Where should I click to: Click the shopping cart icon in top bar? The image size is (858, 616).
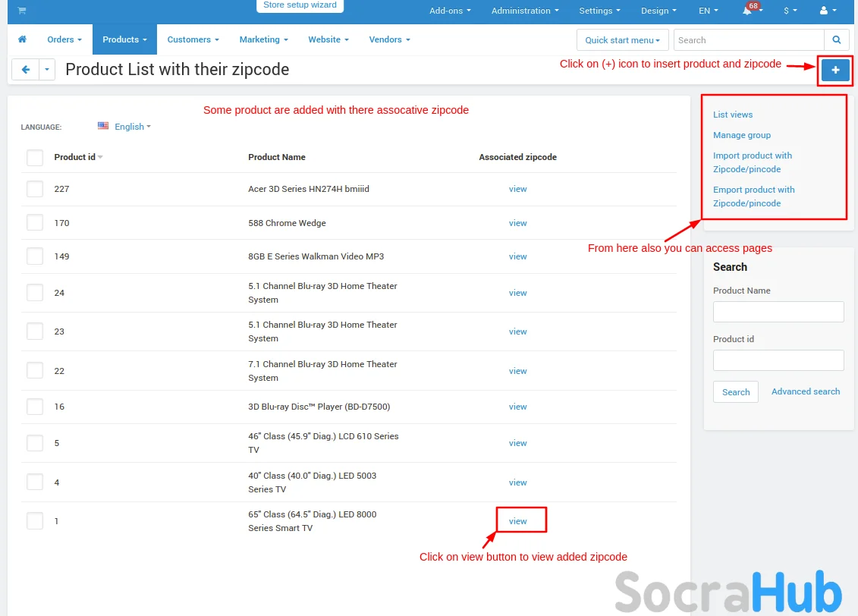pos(21,11)
